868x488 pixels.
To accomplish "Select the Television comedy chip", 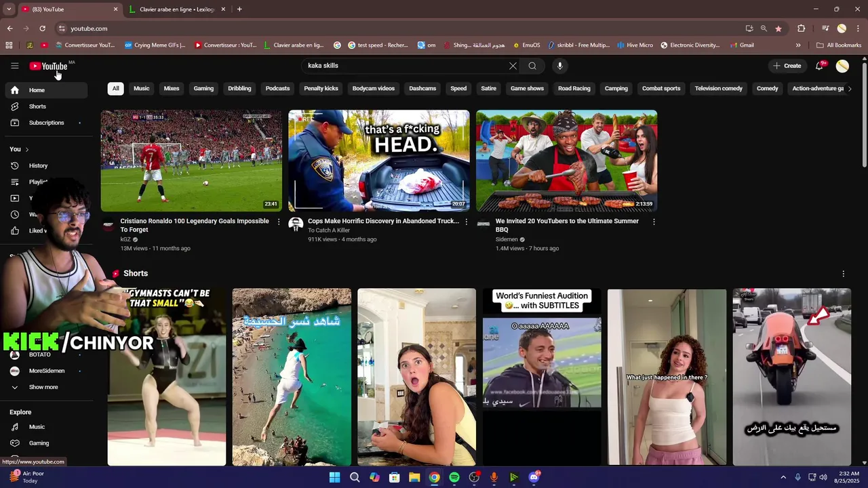I will pos(719,89).
